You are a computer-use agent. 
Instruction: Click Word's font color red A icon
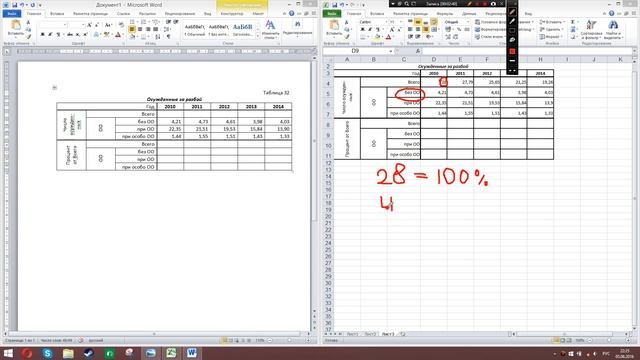(118, 35)
